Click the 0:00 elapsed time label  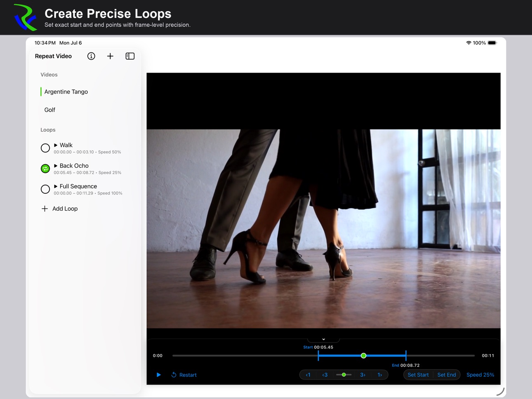[158, 355]
